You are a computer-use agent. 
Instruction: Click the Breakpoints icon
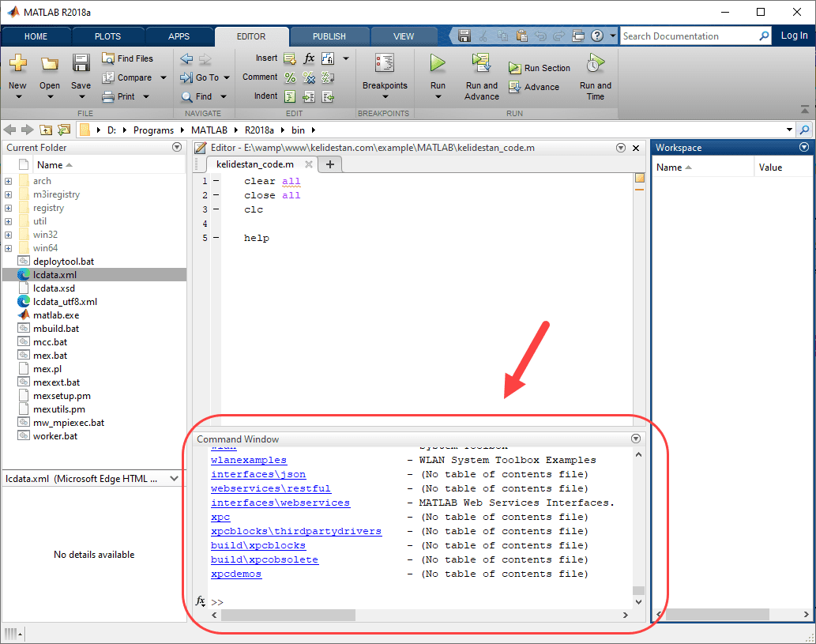point(385,63)
